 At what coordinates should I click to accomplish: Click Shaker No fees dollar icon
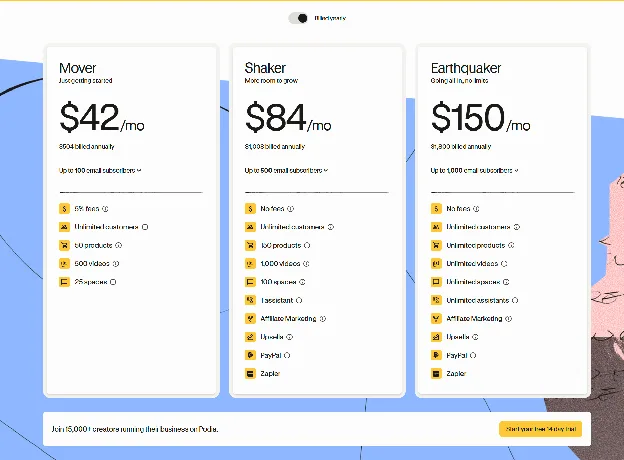[250, 209]
